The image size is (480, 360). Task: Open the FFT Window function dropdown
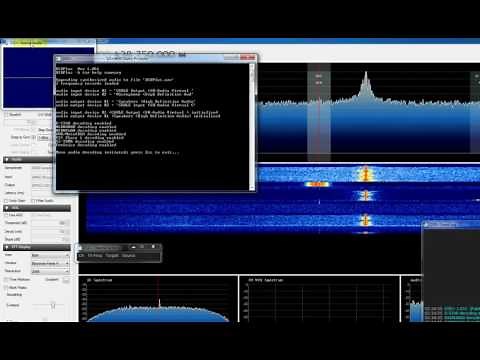(51, 263)
